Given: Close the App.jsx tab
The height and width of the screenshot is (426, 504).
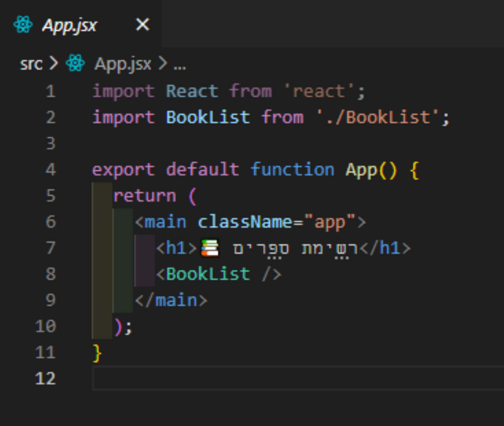Looking at the screenshot, I should [143, 24].
